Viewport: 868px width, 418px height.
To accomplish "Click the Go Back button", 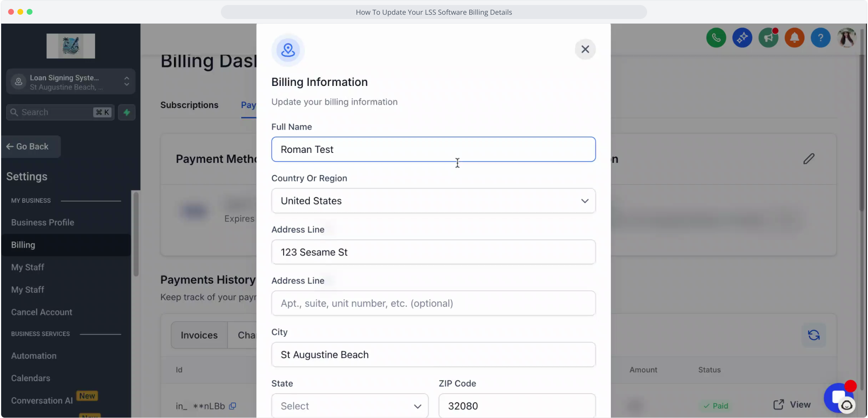I will (31, 147).
